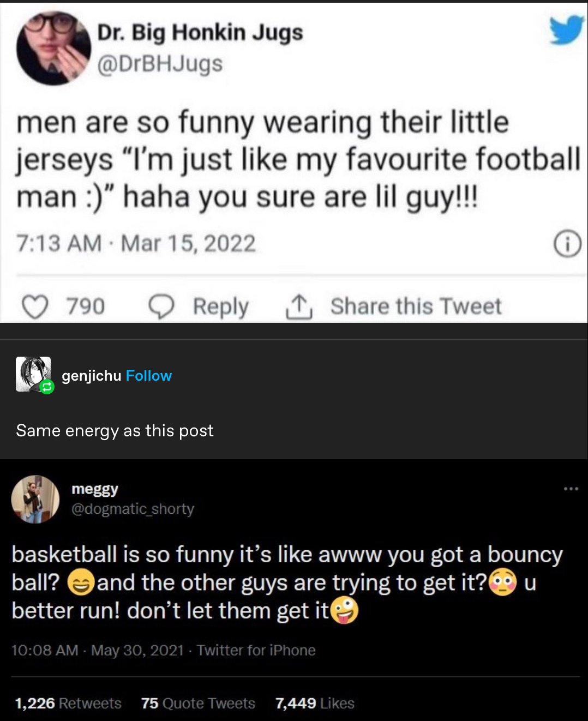Click the @dogmatic_shorty handle
This screenshot has width=588, height=721.
(133, 509)
